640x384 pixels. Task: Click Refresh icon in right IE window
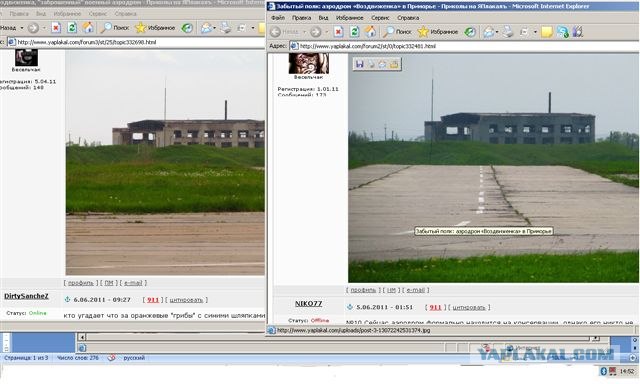pos(354,32)
